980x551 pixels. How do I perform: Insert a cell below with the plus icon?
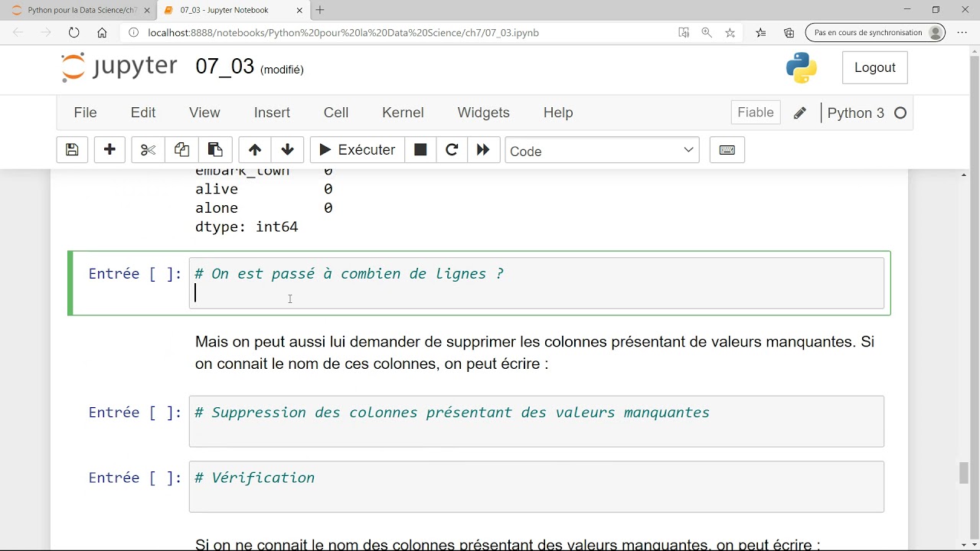click(109, 150)
